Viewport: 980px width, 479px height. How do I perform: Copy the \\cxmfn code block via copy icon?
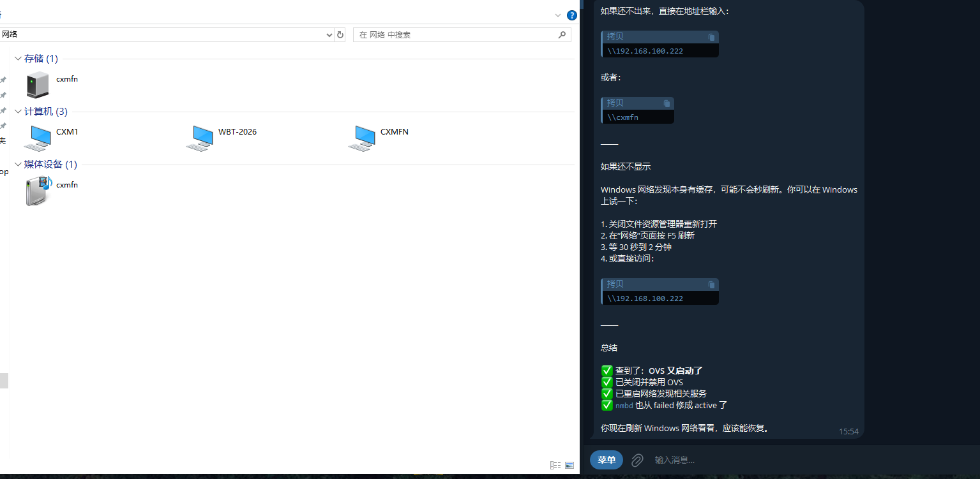[x=667, y=103]
